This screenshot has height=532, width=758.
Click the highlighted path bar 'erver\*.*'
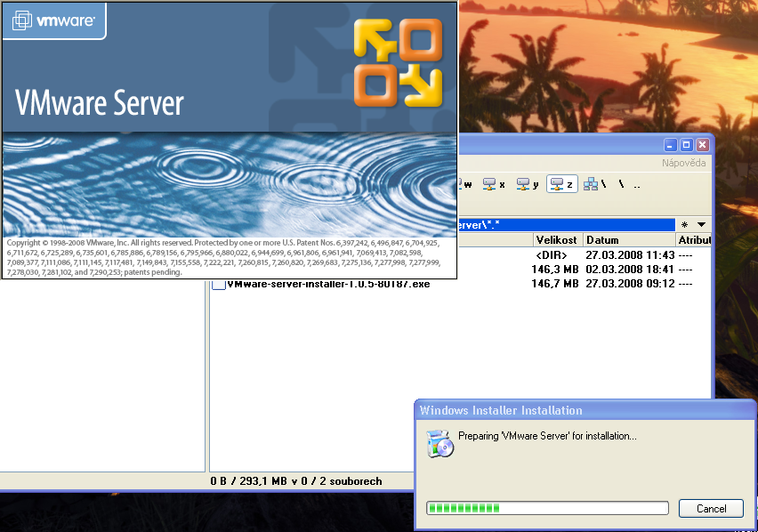(x=566, y=225)
